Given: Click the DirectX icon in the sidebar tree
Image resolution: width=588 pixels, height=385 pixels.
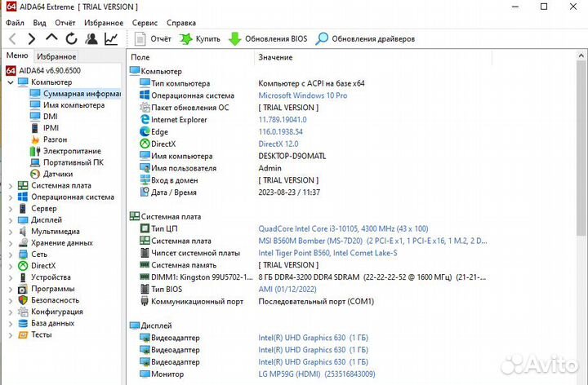Looking at the screenshot, I should [23, 266].
